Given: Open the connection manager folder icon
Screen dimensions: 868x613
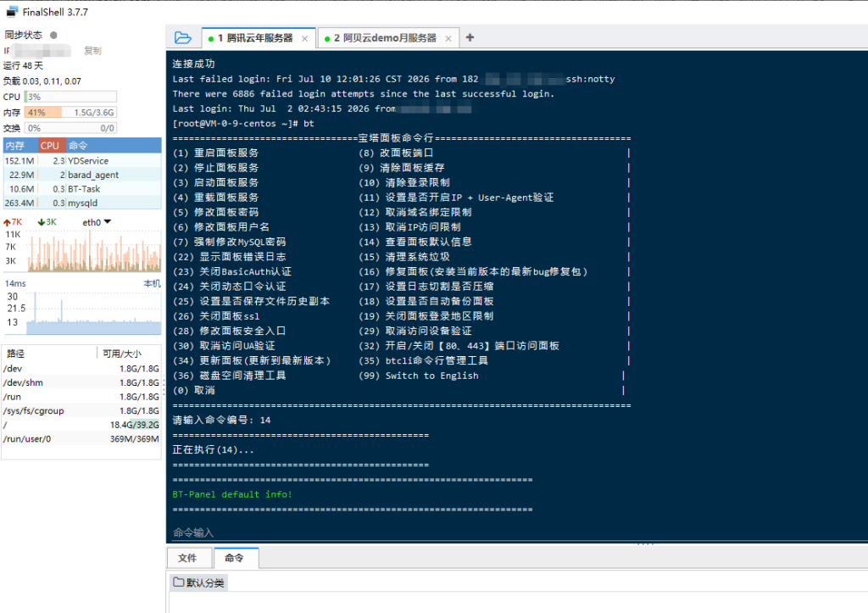Looking at the screenshot, I should [183, 37].
